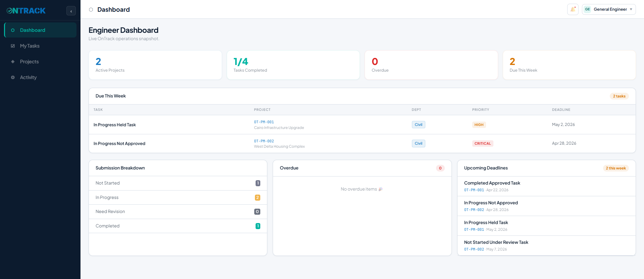Open In Progress Not Approved row
Image resolution: width=644 pixels, height=279 pixels.
click(362, 143)
